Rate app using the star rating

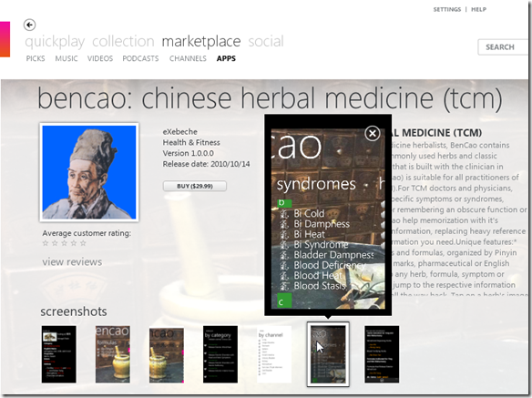[x=64, y=243]
